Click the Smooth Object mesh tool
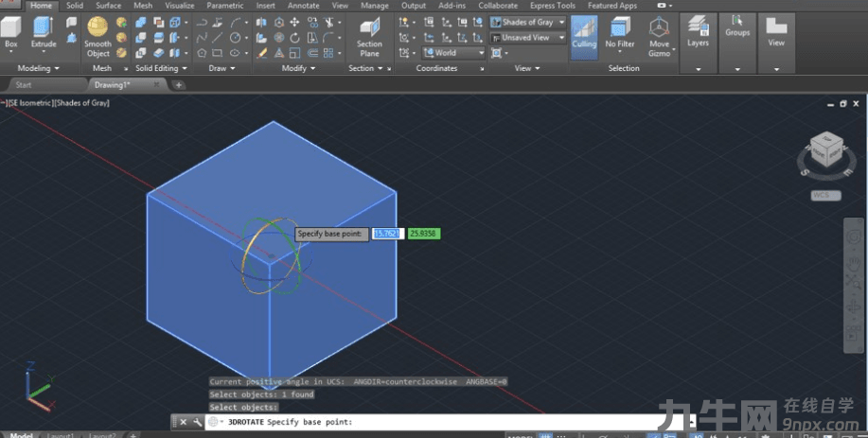Screen dimensions: 868x438 pyautogui.click(x=97, y=37)
